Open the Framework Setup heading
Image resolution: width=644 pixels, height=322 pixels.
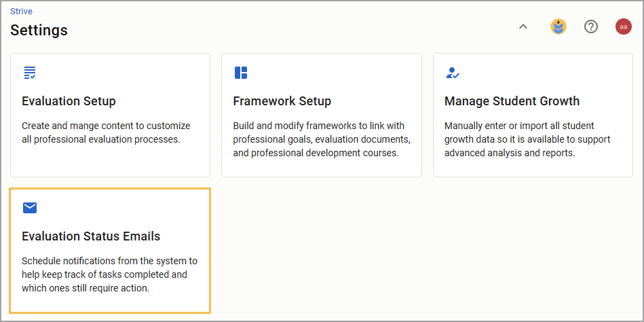[282, 101]
